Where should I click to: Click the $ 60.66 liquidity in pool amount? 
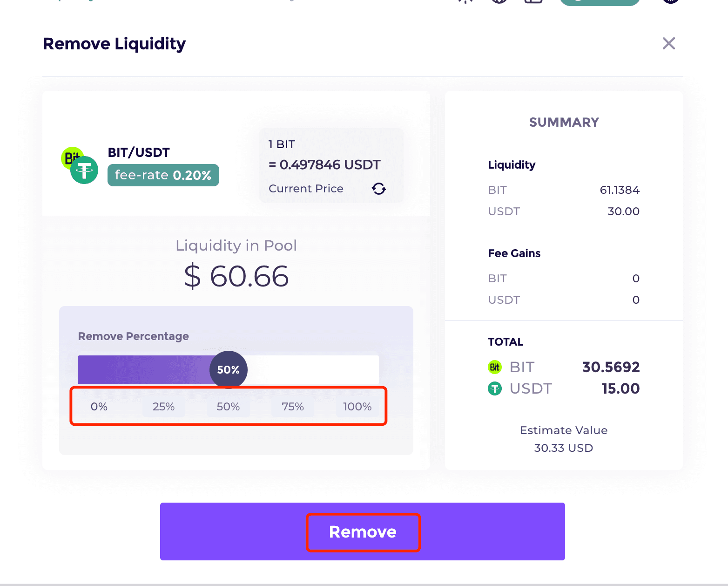(x=236, y=276)
